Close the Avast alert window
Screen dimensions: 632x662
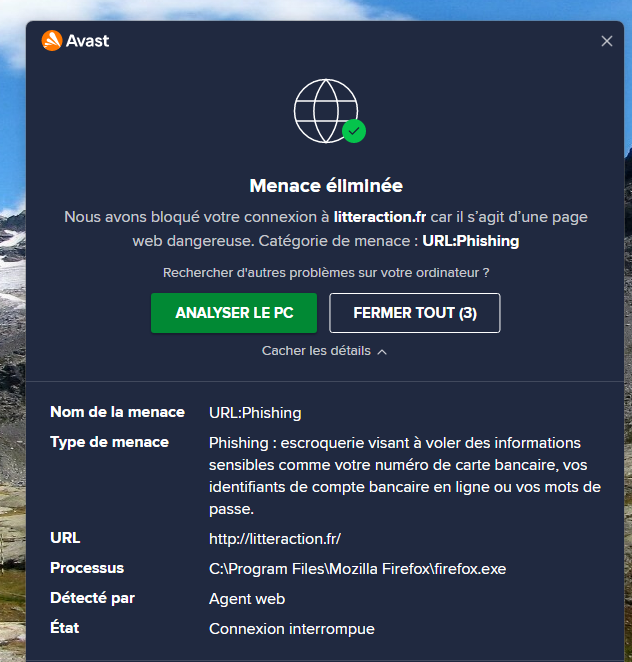606,41
